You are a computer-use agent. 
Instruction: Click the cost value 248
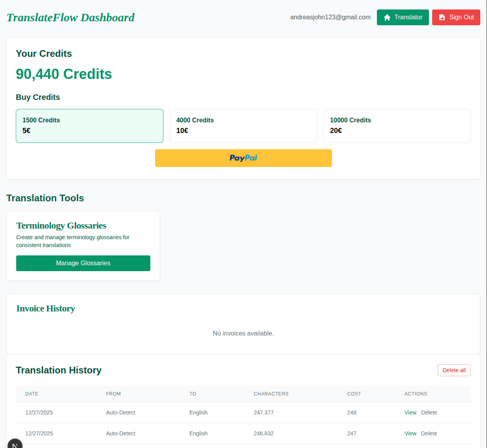(x=352, y=412)
